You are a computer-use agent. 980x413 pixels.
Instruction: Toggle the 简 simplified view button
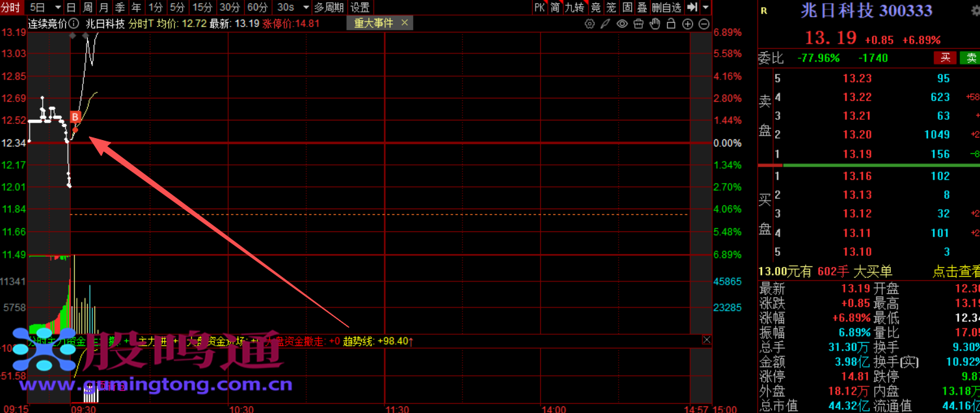tap(555, 8)
